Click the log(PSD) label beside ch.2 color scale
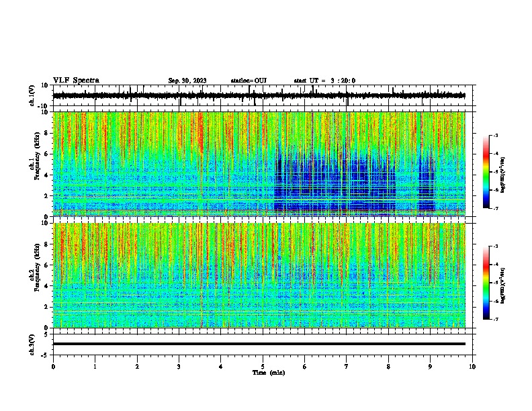The image size is (532, 411). [502, 285]
